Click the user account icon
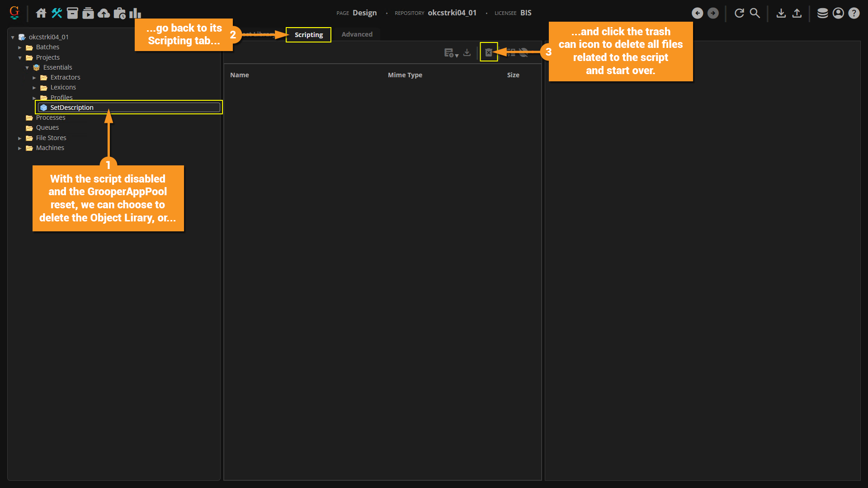 pos(838,13)
